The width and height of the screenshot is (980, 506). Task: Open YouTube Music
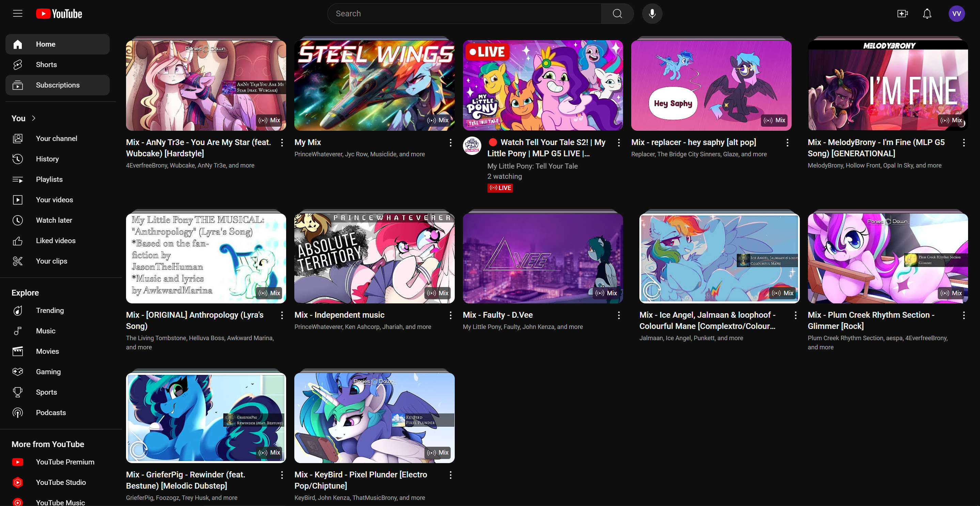click(x=58, y=503)
